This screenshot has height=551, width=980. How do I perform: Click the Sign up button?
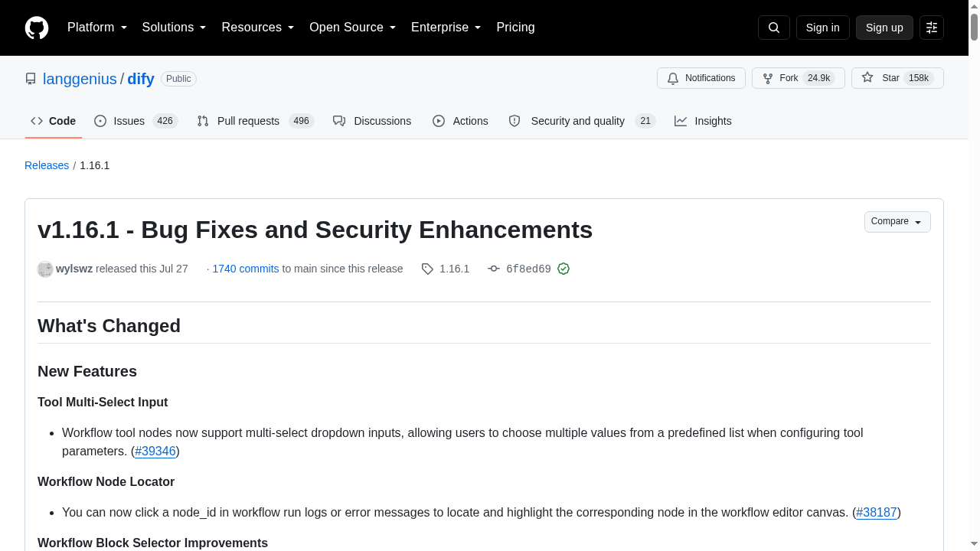884,28
